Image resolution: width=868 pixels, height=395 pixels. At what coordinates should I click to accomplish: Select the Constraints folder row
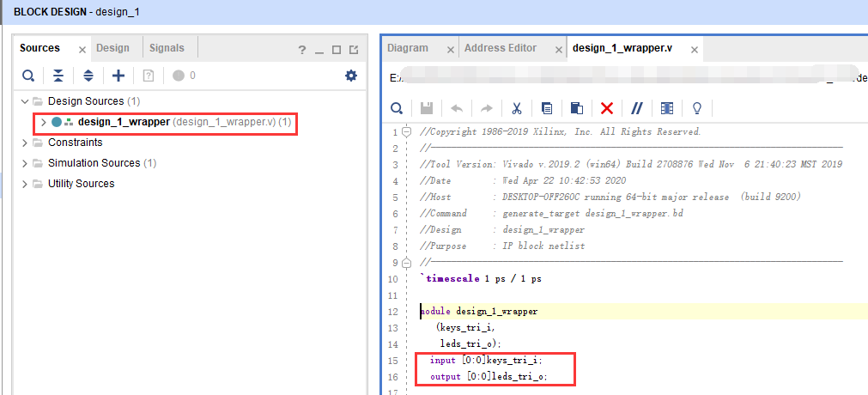[x=76, y=143]
